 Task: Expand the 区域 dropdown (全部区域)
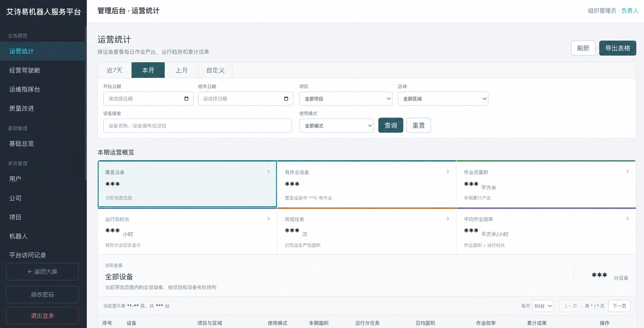coord(443,99)
